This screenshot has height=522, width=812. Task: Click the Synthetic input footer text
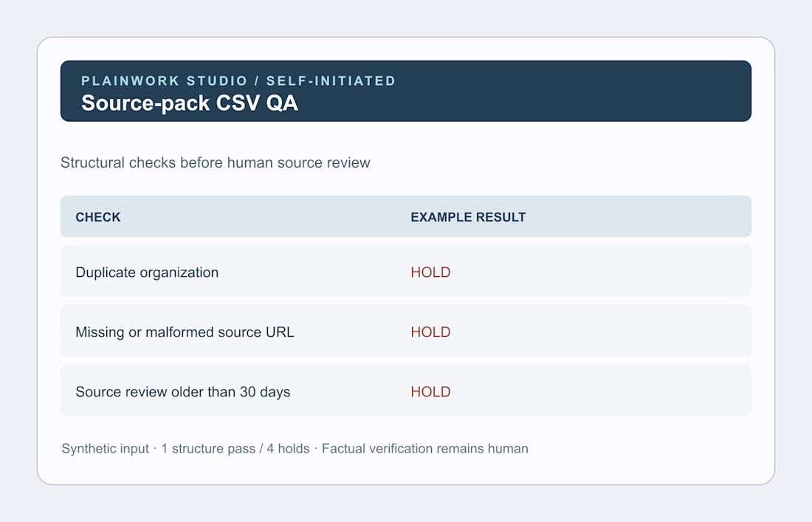105,448
